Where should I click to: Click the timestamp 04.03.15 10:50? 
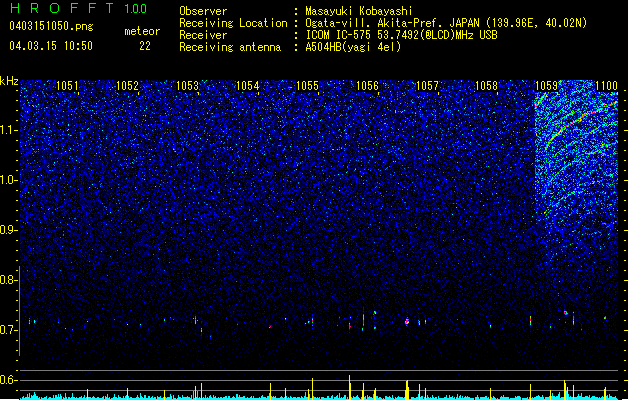click(51, 46)
